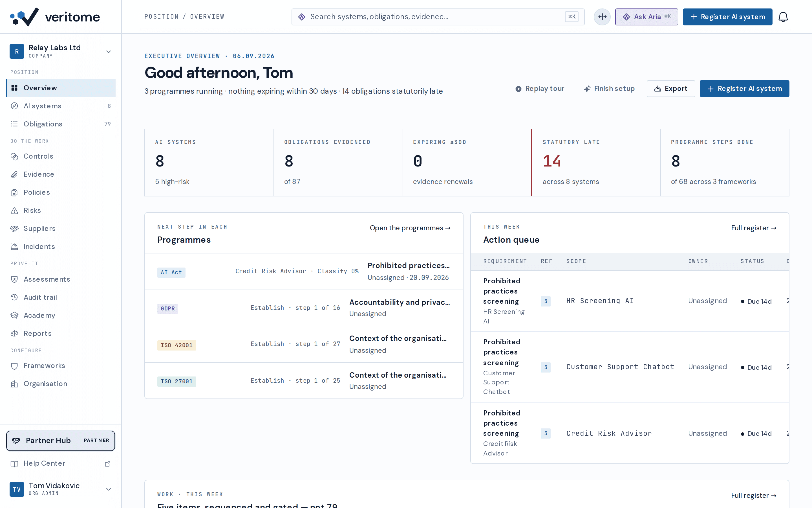Open the Partner Hub button
Screen dimensions: 812x508
point(61,441)
